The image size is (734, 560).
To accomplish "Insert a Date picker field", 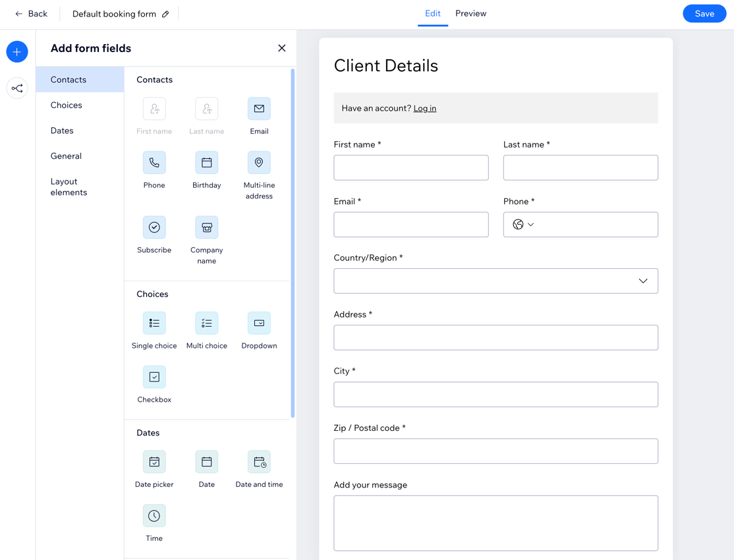I will pos(154,462).
